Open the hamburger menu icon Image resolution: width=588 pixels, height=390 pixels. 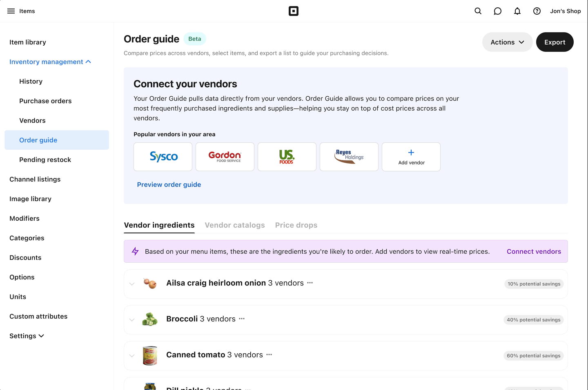click(x=11, y=11)
